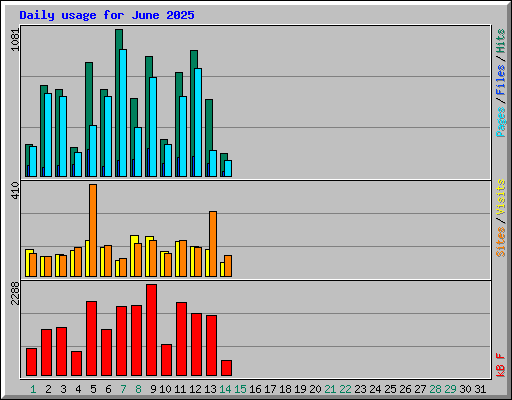Select the orange sites bar for day 14
This screenshot has height=400, width=512.
(x=228, y=266)
